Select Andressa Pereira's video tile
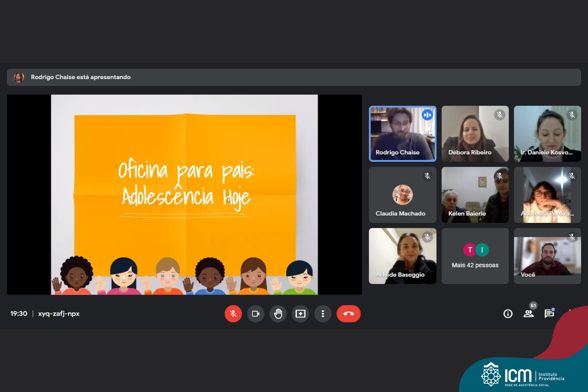588x392 pixels. click(x=548, y=195)
